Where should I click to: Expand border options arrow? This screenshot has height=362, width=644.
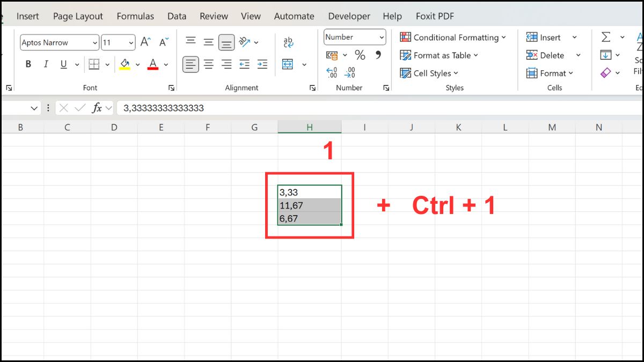click(107, 64)
